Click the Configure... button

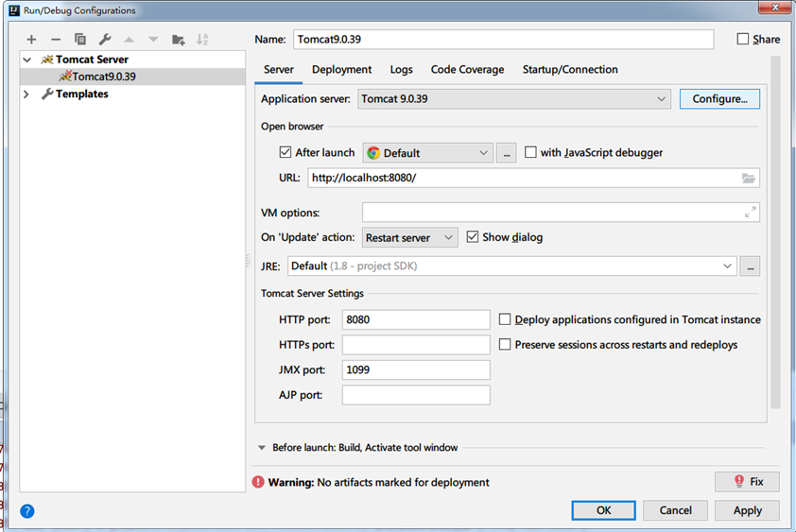(x=719, y=99)
